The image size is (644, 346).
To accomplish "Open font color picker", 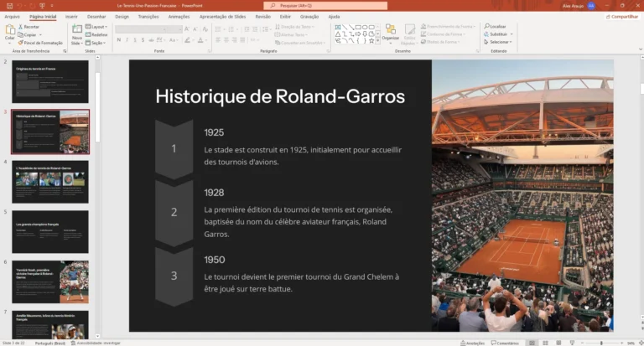I will click(200, 40).
